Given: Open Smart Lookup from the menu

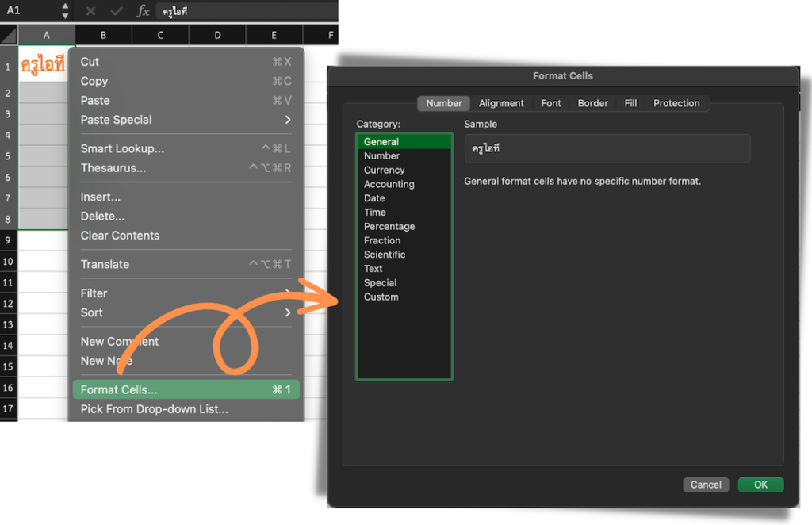Looking at the screenshot, I should coord(121,148).
